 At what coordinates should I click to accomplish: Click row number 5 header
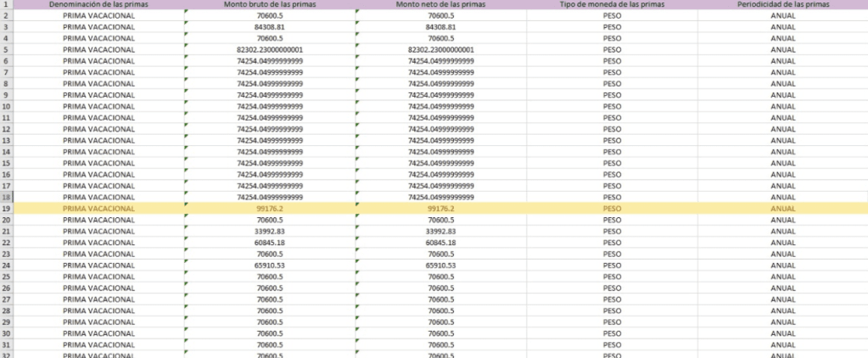point(6,50)
